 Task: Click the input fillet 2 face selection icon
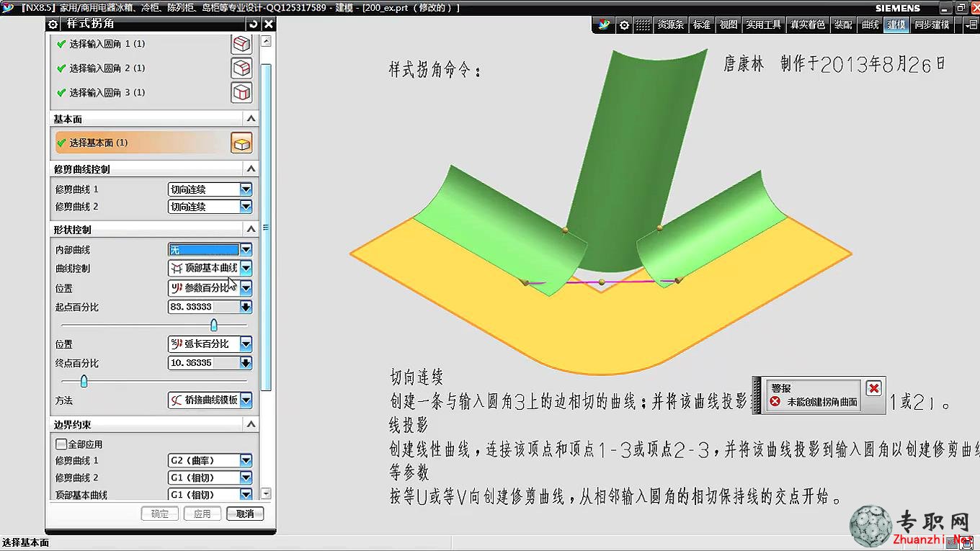(241, 68)
